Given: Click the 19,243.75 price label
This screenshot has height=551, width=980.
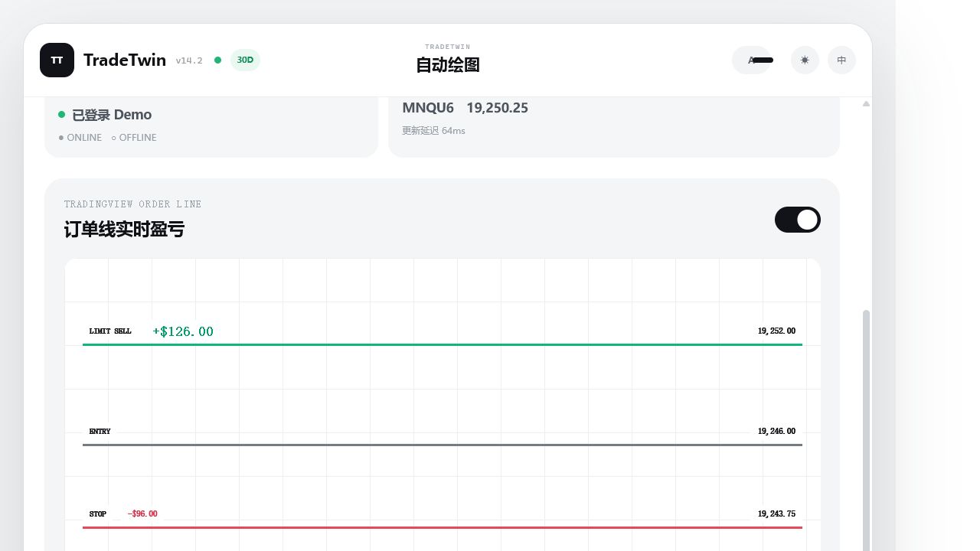Looking at the screenshot, I should [x=776, y=514].
